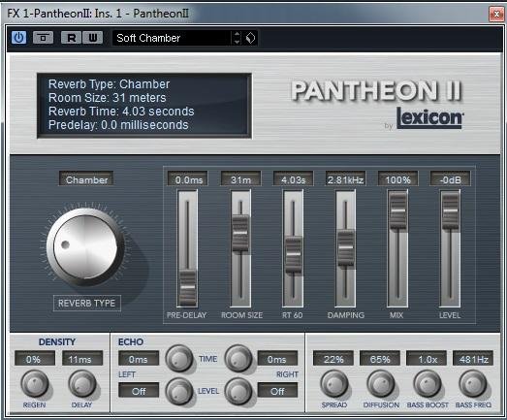Click the 22% spread value field
Image resolution: width=507 pixels, height=420 pixels.
tap(333, 359)
